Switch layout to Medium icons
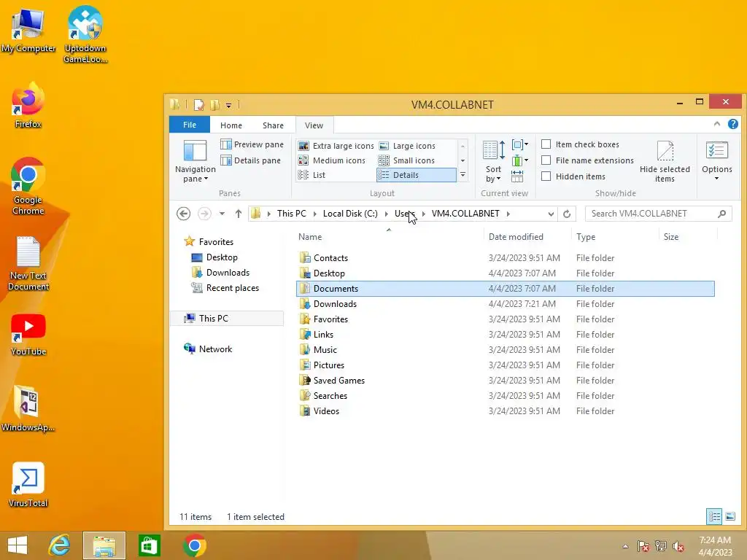The width and height of the screenshot is (747, 560). [332, 160]
